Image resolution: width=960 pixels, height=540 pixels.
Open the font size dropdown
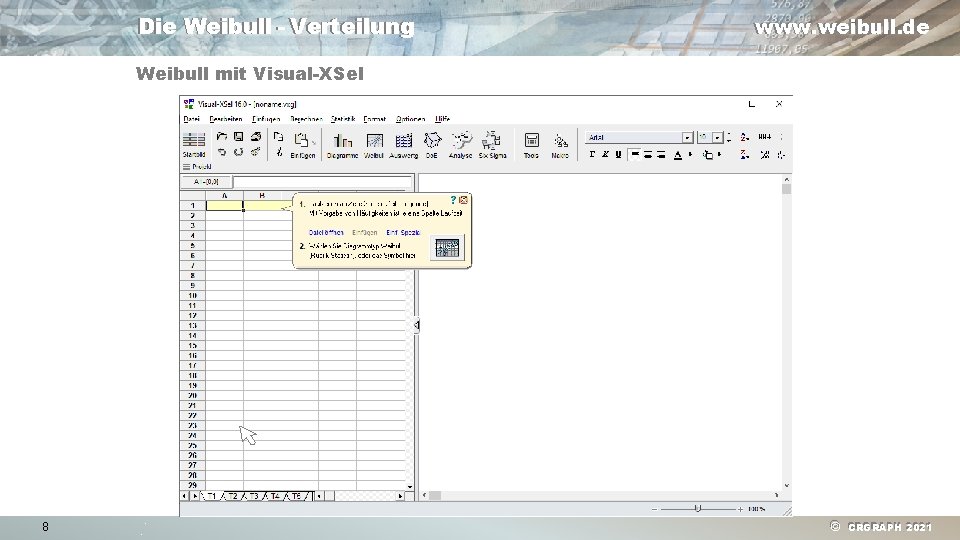pyautogui.click(x=718, y=138)
